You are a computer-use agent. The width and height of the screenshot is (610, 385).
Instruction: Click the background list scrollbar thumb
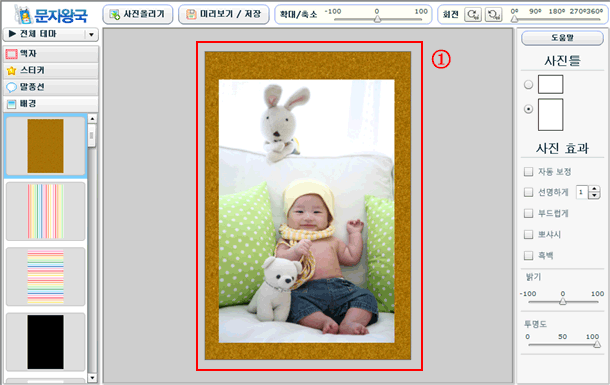pos(92,135)
